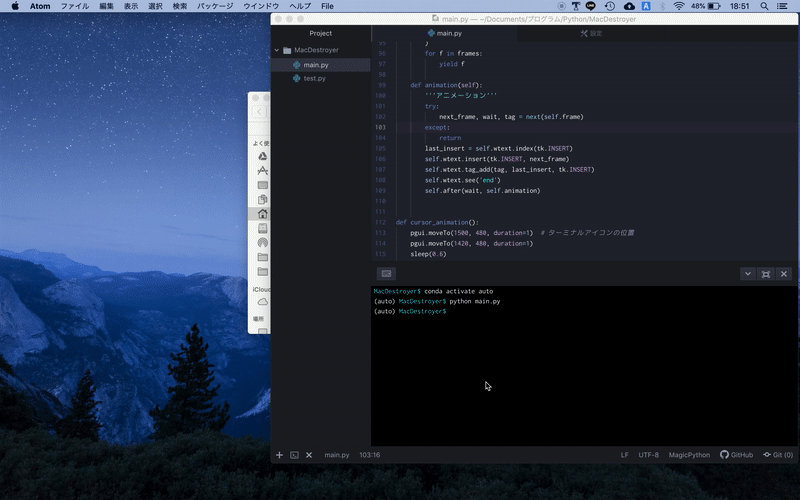
Task: Open the GitHub panel from status bar
Action: (736, 455)
